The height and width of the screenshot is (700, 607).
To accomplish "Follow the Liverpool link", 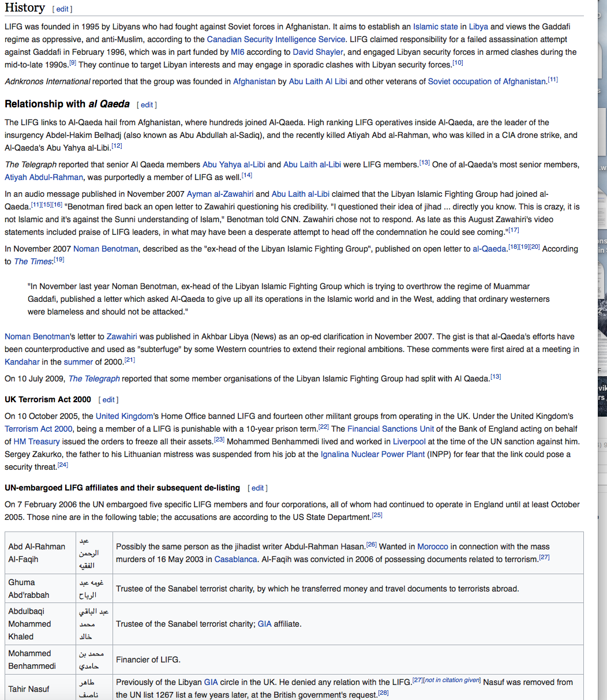I will (x=409, y=441).
